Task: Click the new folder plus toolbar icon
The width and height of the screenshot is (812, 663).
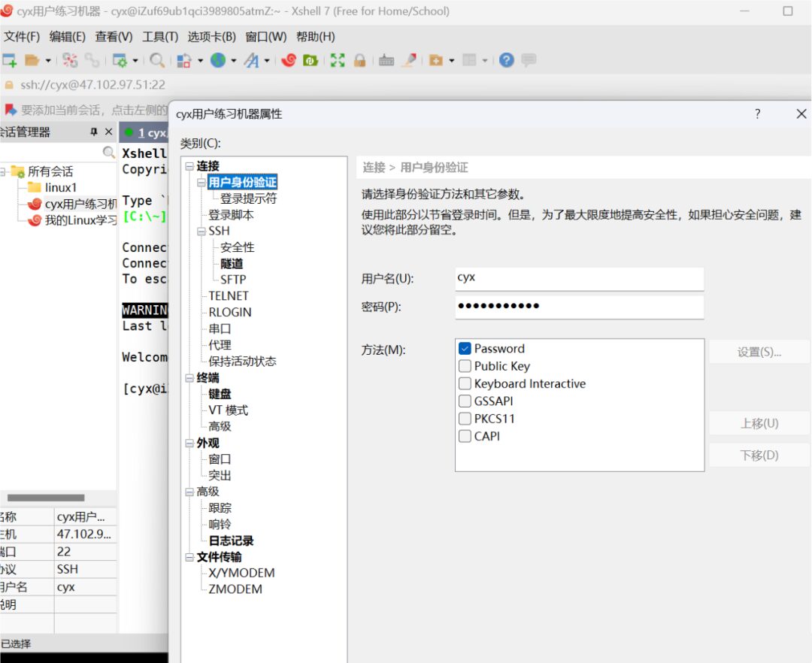Action: 436,61
